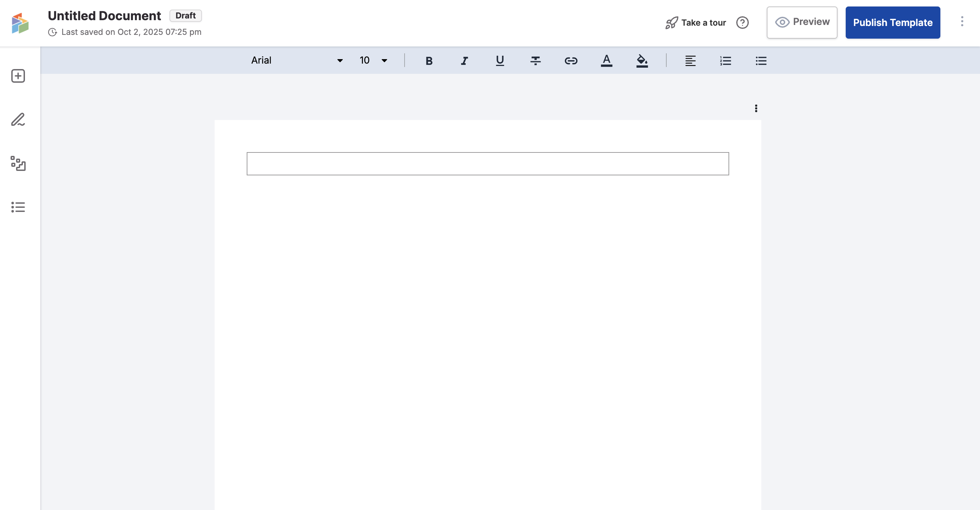This screenshot has width=980, height=510.
Task: Open the text color picker
Action: click(607, 61)
